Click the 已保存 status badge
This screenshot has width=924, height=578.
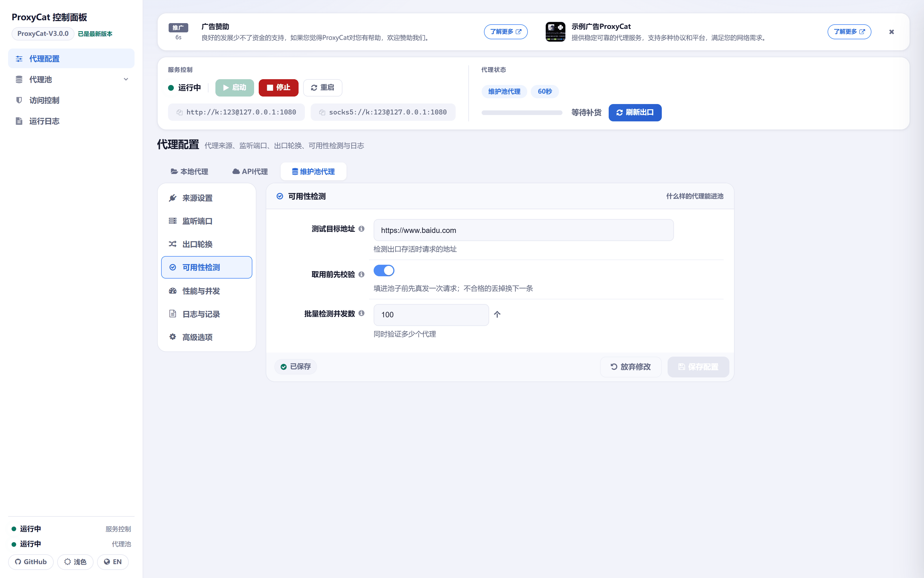(295, 367)
